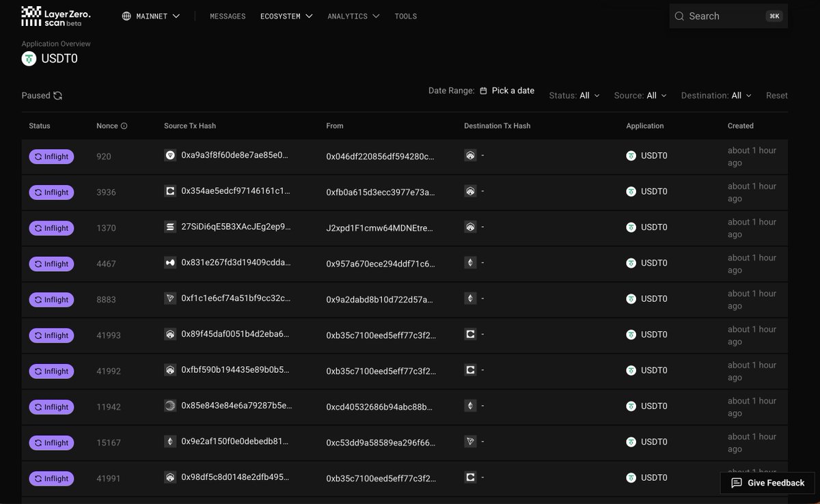Open From address J2xpd1F1cmw64MDNEtre

coord(379,228)
